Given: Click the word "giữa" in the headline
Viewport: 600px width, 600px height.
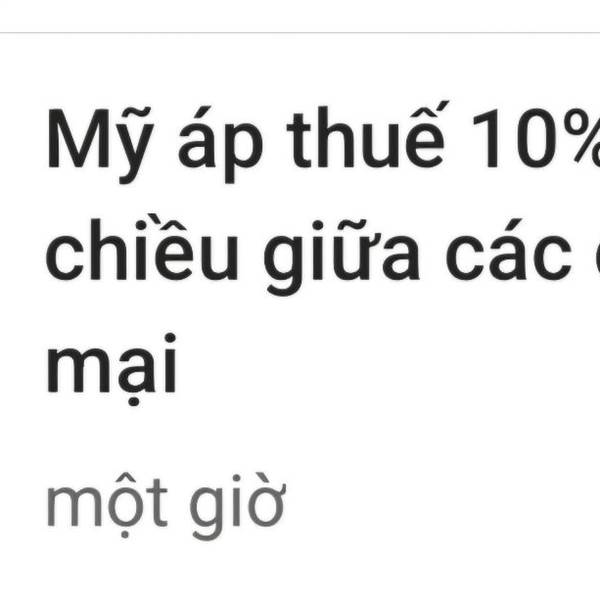Looking at the screenshot, I should tap(342, 257).
